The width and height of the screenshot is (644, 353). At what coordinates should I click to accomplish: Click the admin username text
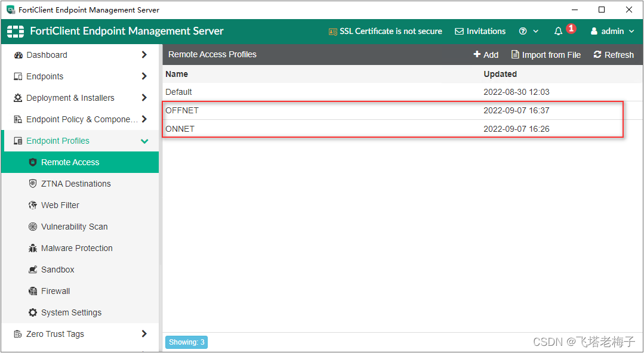tap(612, 31)
